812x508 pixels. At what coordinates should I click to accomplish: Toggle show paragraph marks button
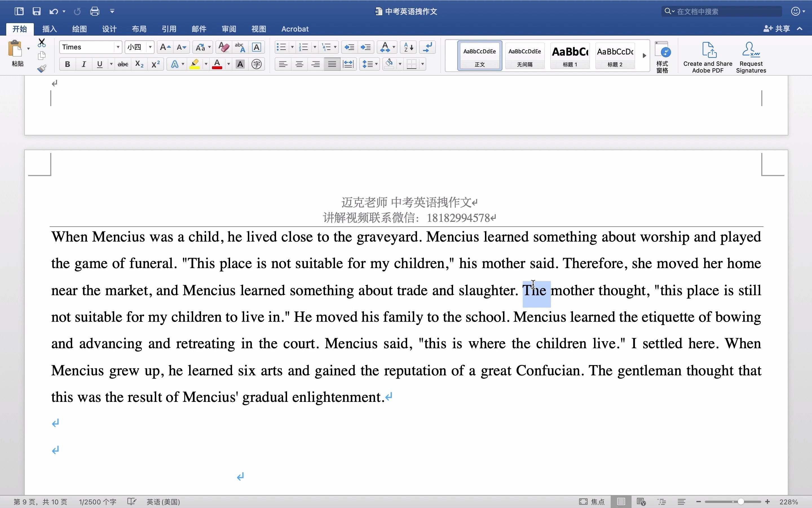click(427, 47)
